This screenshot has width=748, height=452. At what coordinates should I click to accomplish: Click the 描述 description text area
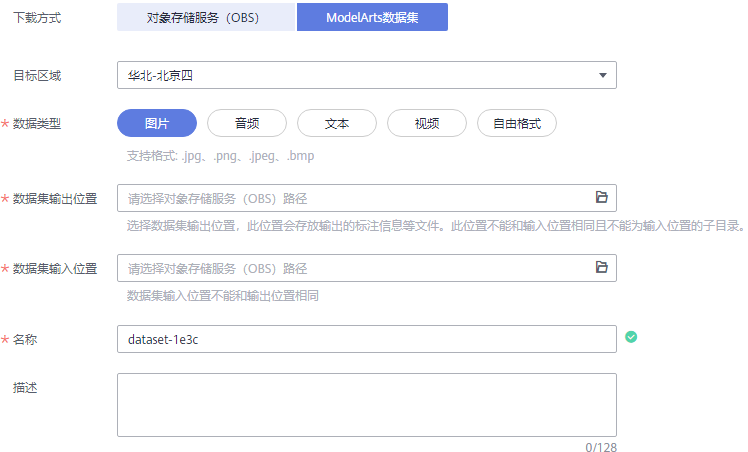(366, 405)
